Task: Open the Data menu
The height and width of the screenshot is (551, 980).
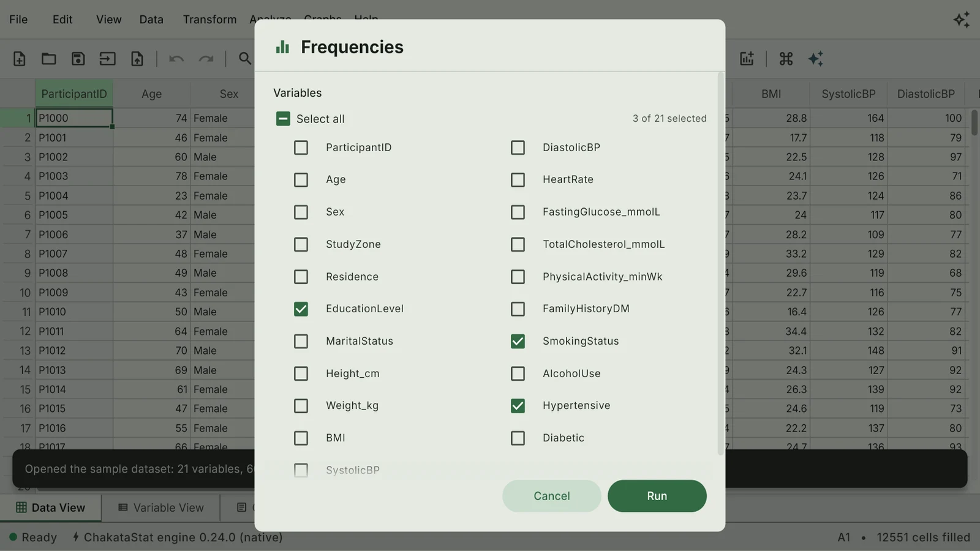Action: (151, 20)
